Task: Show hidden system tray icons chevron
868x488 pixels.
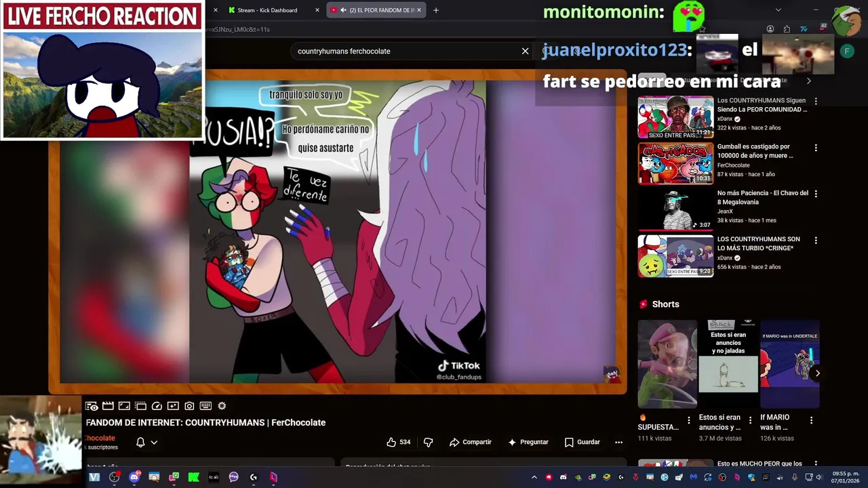Action: pos(534,477)
